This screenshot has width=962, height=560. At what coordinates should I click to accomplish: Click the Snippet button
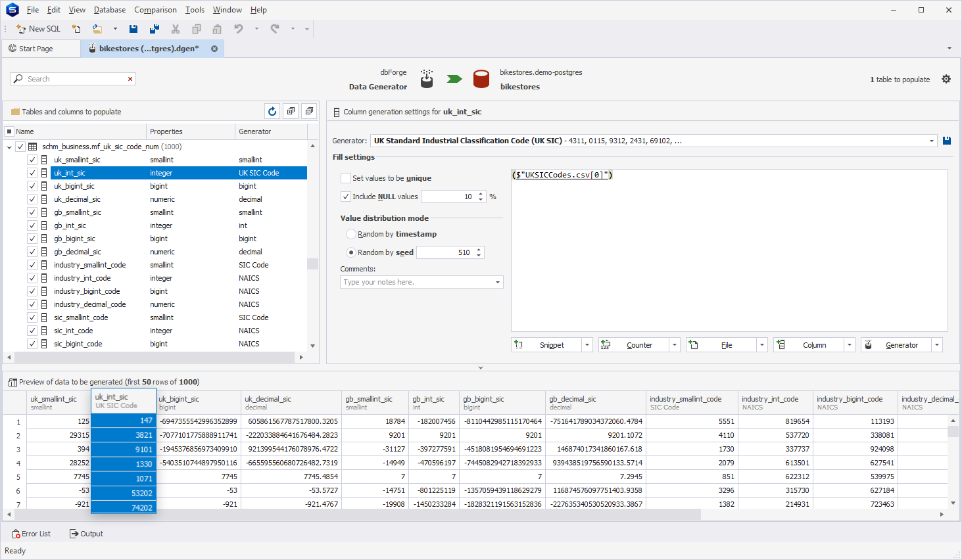[547, 345]
